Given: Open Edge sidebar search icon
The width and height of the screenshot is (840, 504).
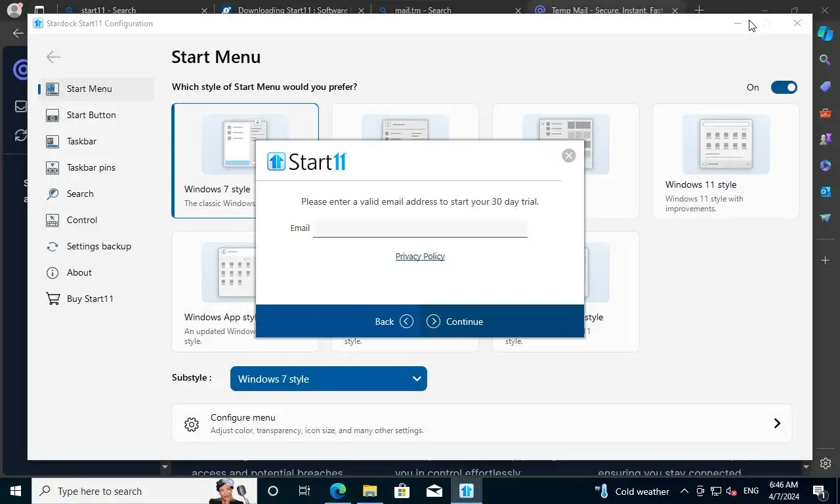Looking at the screenshot, I should point(826,60).
